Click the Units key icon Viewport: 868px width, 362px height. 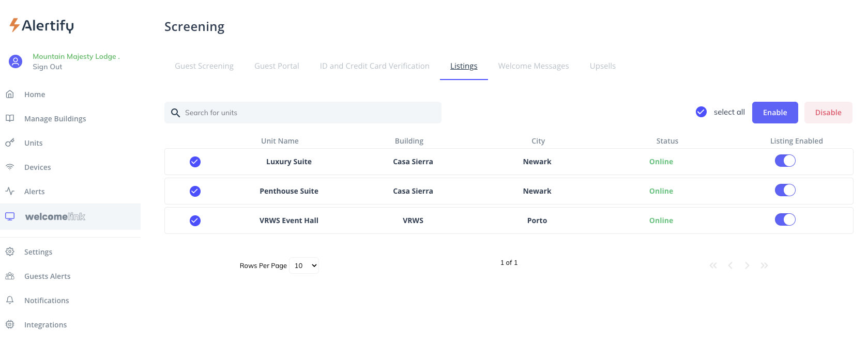pyautogui.click(x=10, y=143)
